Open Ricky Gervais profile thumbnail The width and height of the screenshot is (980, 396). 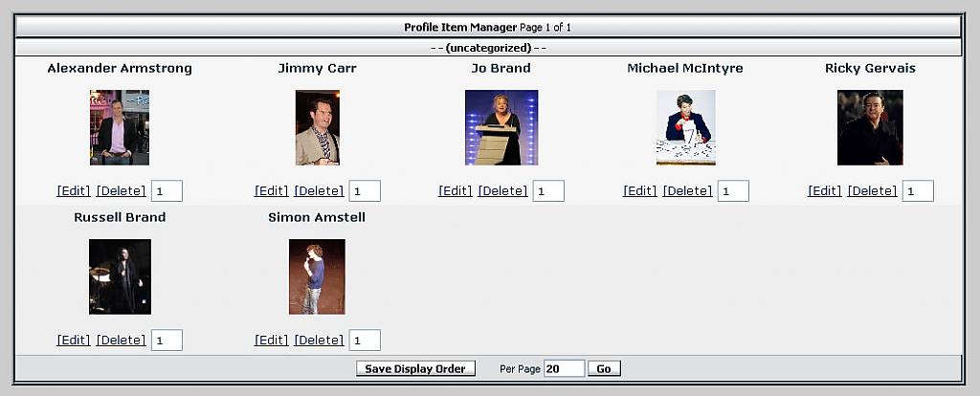(870, 127)
